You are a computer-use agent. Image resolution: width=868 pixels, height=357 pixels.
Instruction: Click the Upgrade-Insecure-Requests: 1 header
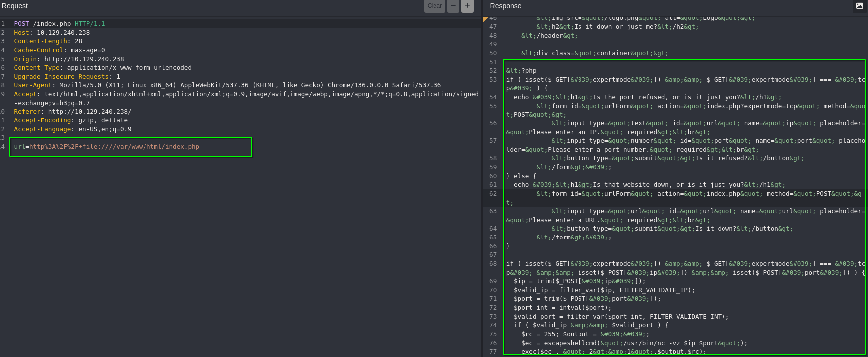click(67, 77)
